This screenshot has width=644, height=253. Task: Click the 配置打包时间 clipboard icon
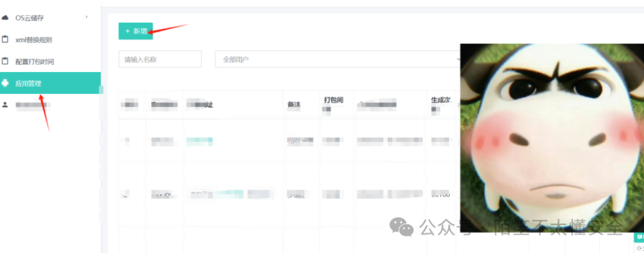pyautogui.click(x=5, y=61)
